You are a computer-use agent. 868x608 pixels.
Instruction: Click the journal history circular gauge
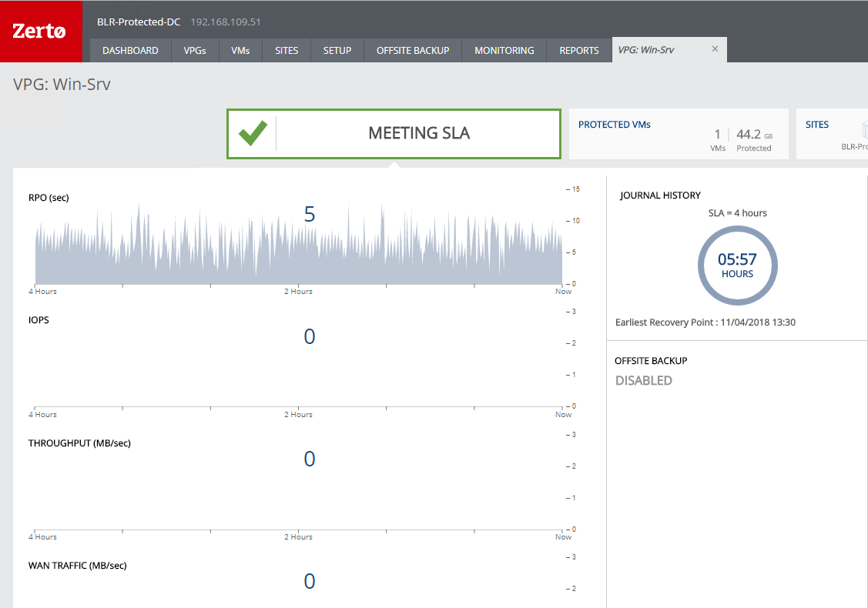[737, 266]
